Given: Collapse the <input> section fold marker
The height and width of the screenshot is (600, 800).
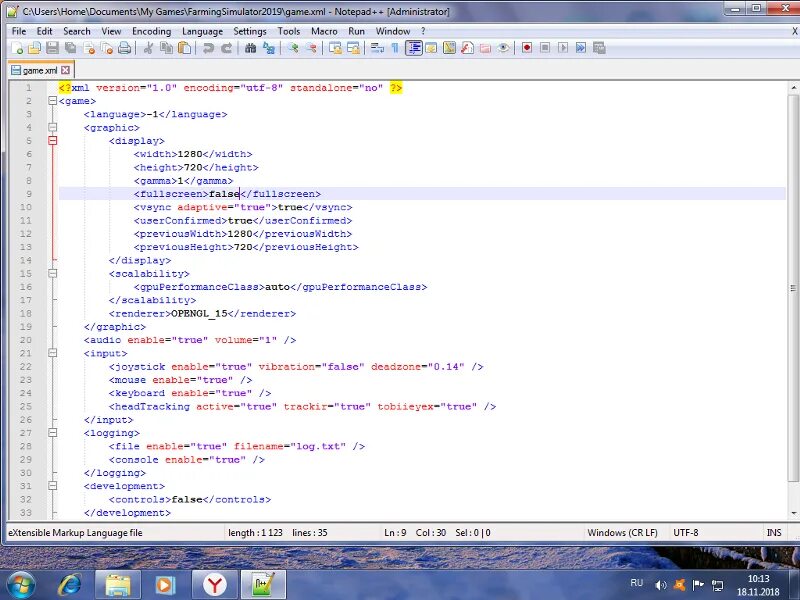Looking at the screenshot, I should [53, 353].
